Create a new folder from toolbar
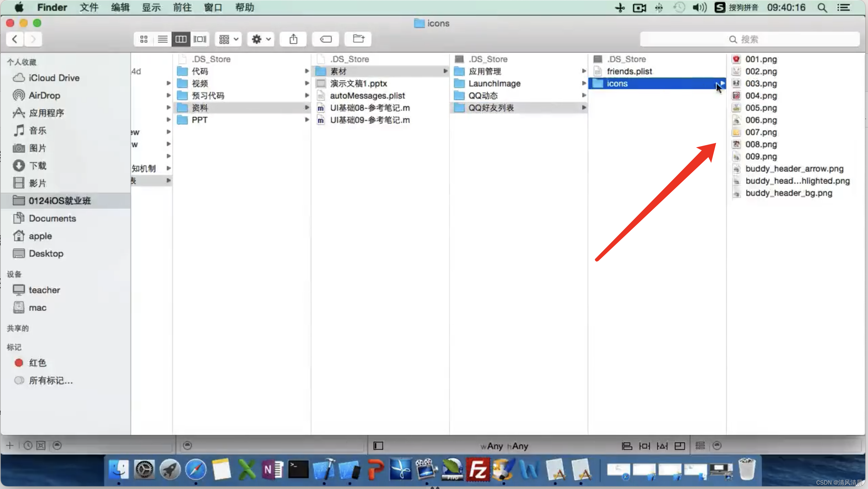The image size is (868, 489). (x=358, y=39)
